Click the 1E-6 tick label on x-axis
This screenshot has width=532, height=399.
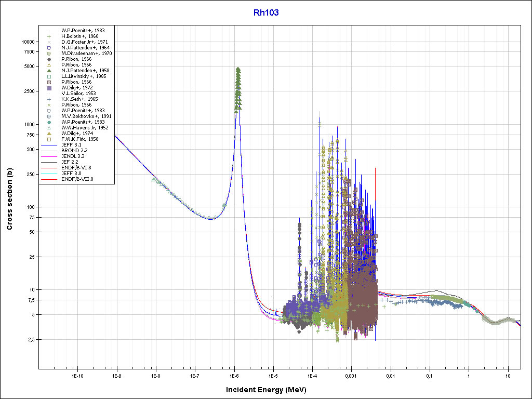234,375
